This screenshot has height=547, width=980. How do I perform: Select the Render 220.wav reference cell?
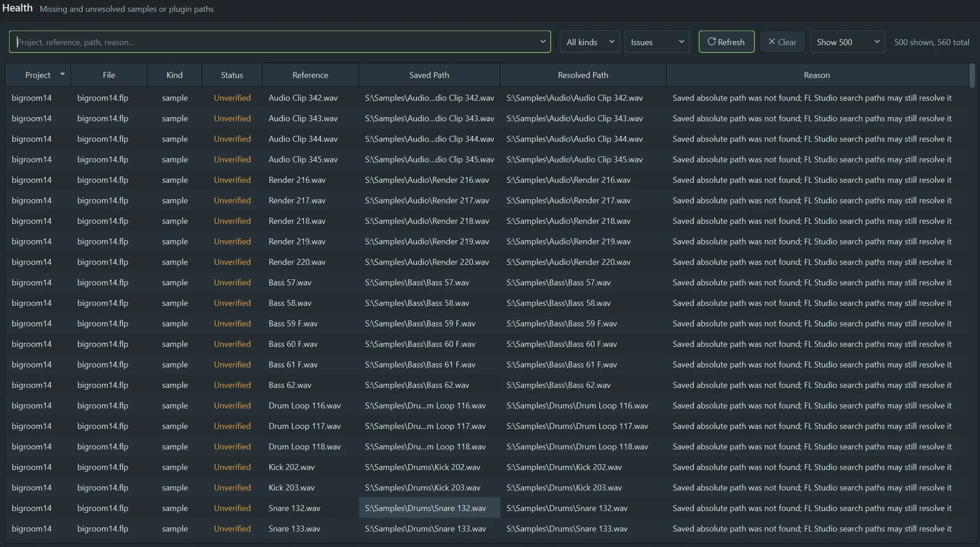pyautogui.click(x=311, y=262)
